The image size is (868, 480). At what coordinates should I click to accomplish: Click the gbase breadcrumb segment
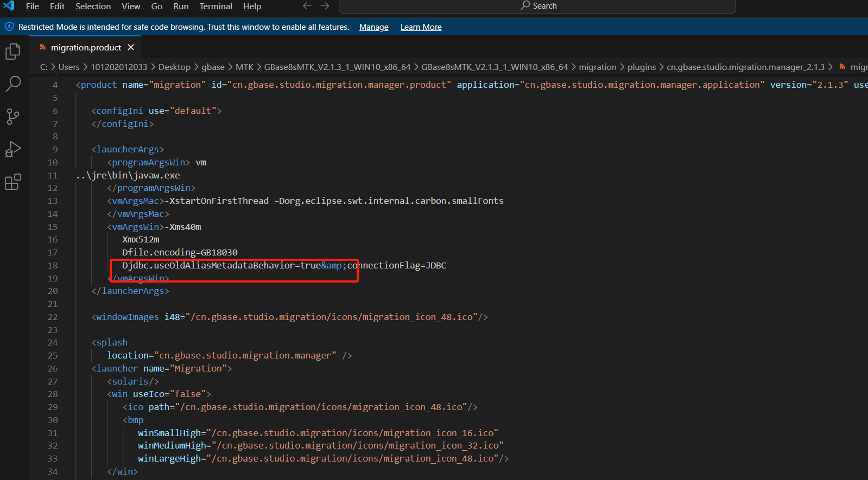pos(213,67)
